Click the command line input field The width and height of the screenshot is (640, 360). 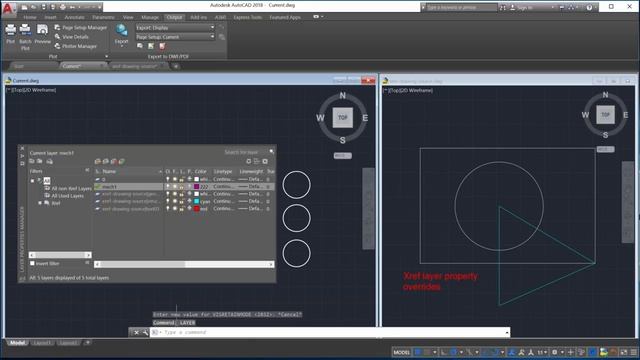(331, 333)
